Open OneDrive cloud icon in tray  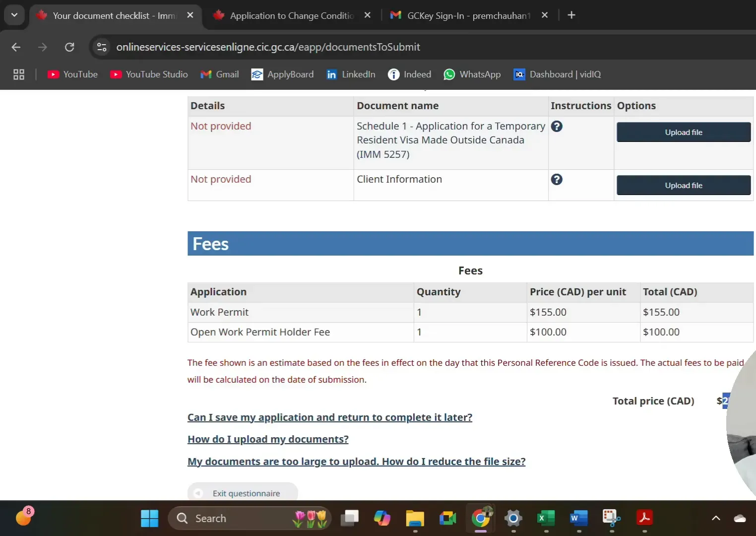coord(740,519)
